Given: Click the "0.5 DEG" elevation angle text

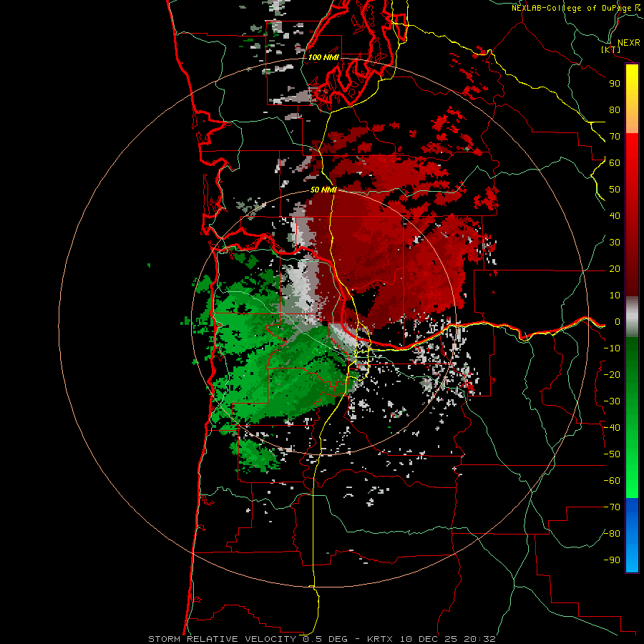Looking at the screenshot, I should pyautogui.click(x=325, y=639).
